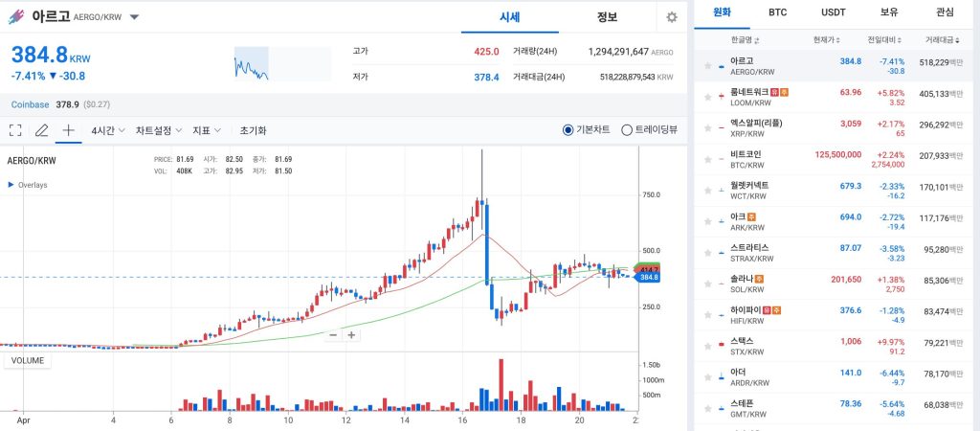The width and height of the screenshot is (980, 431).
Task: Toggle fullscreen chart mode icon
Action: pos(15,130)
